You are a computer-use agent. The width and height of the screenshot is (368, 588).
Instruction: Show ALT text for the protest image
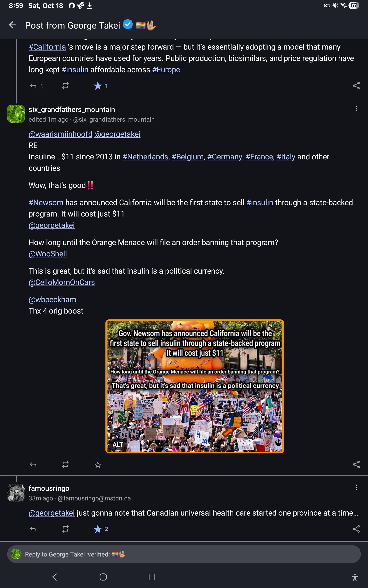[x=118, y=445]
